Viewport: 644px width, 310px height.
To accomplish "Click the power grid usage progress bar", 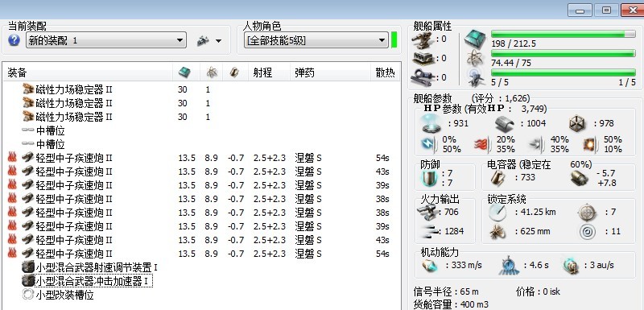I will (x=563, y=53).
